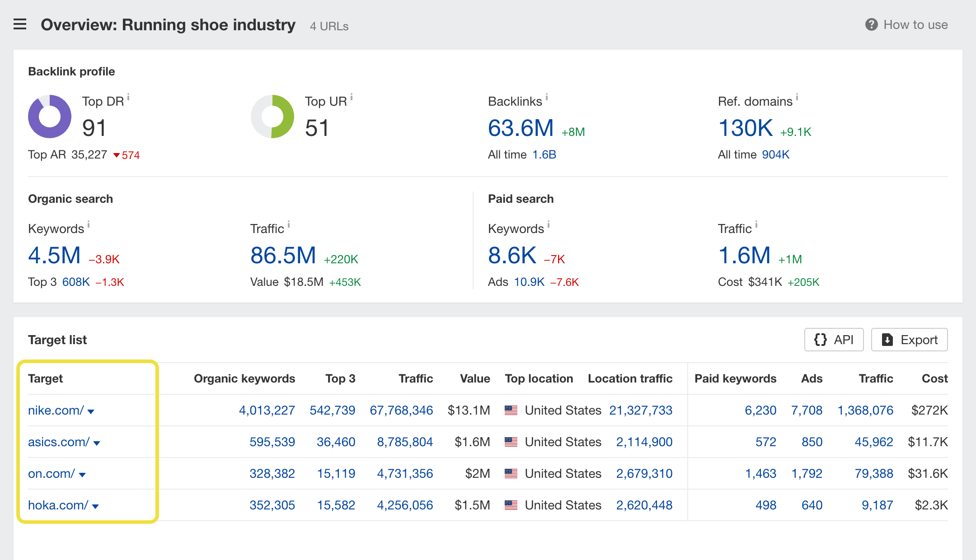
Task: Click info icon next to Organic Keywords
Action: click(89, 224)
